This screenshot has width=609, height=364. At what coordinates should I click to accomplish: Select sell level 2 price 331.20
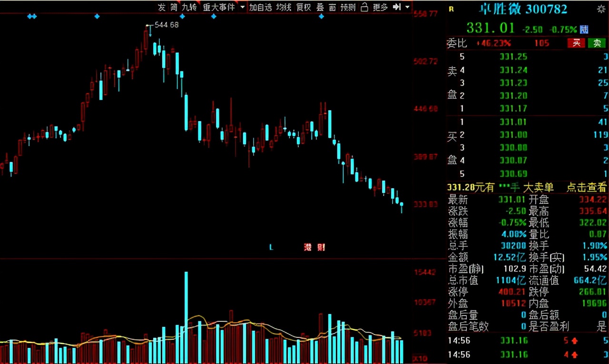point(513,96)
